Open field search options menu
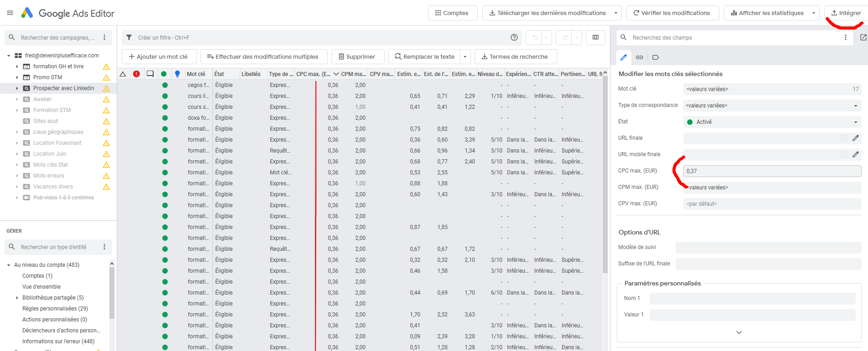This screenshot has height=351, width=868. click(x=846, y=37)
